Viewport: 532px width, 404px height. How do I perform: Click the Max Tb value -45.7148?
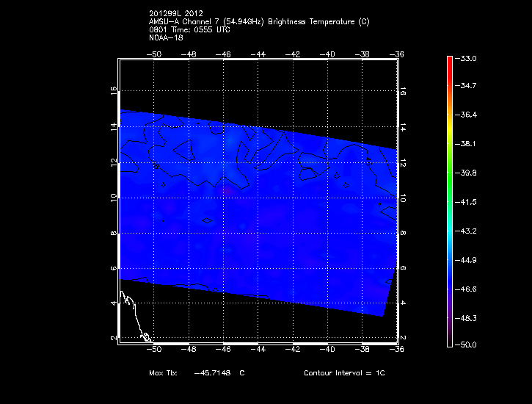pos(213,373)
